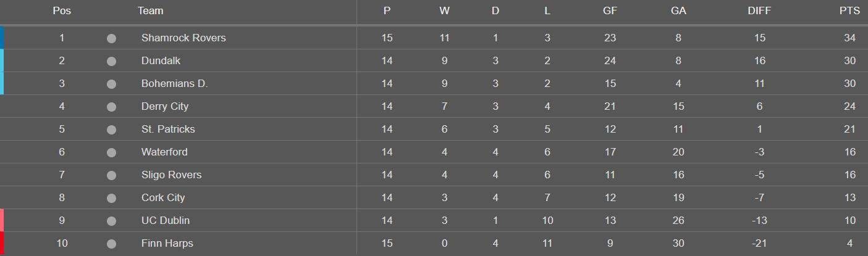Image resolution: width=868 pixels, height=256 pixels.
Task: Click the Dundalk team badge icon
Action: [x=111, y=61]
